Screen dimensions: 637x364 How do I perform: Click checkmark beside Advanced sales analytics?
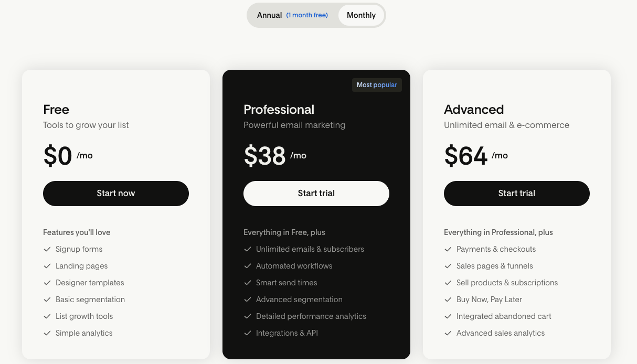(448, 333)
